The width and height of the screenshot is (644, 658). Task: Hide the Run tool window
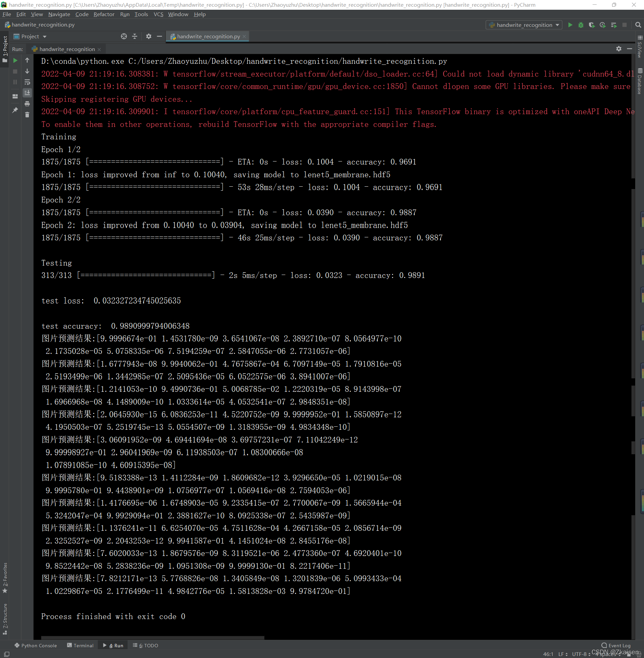630,49
